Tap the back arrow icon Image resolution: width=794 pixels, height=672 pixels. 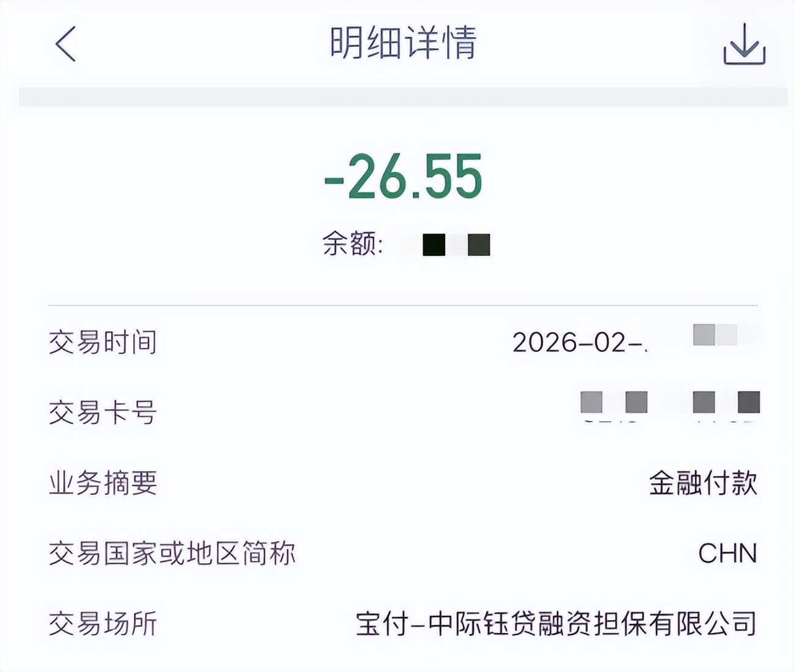(x=66, y=44)
